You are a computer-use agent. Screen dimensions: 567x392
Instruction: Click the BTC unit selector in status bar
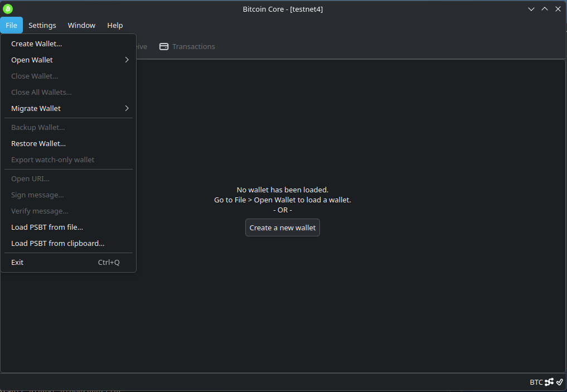click(536, 382)
